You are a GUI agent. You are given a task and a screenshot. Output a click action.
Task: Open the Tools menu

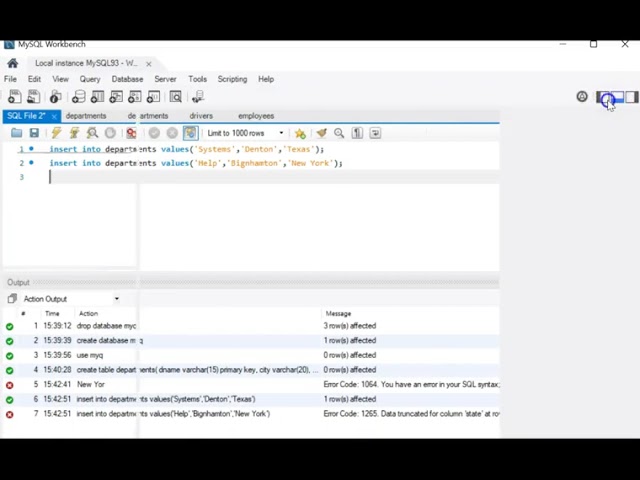pyautogui.click(x=198, y=79)
